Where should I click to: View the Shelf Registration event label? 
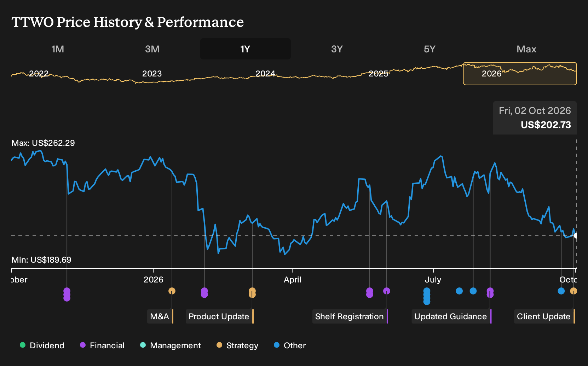350,316
